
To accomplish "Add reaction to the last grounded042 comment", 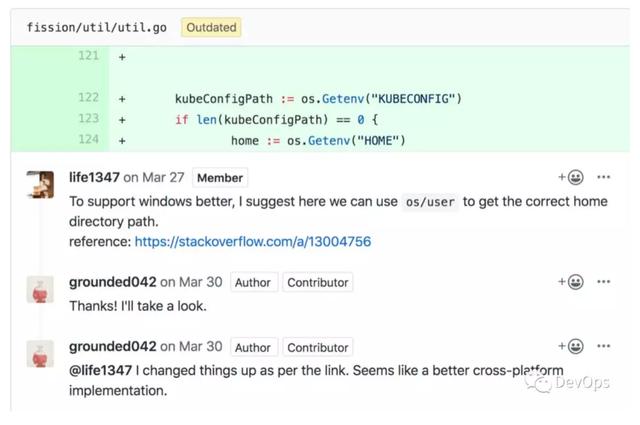I will click(x=571, y=346).
